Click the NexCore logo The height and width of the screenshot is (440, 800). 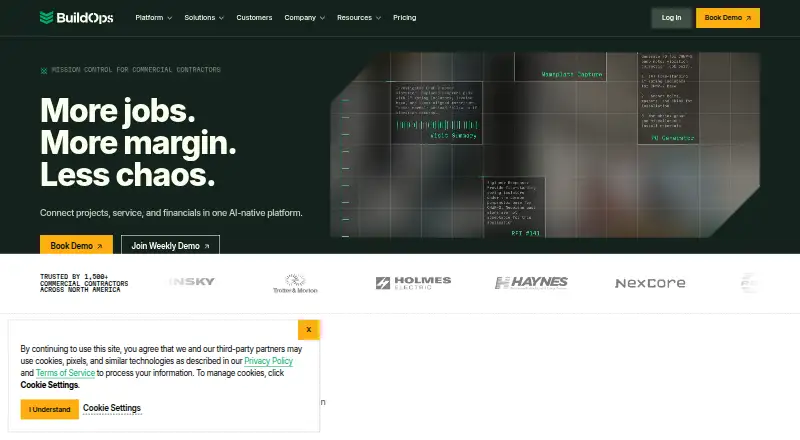point(650,283)
